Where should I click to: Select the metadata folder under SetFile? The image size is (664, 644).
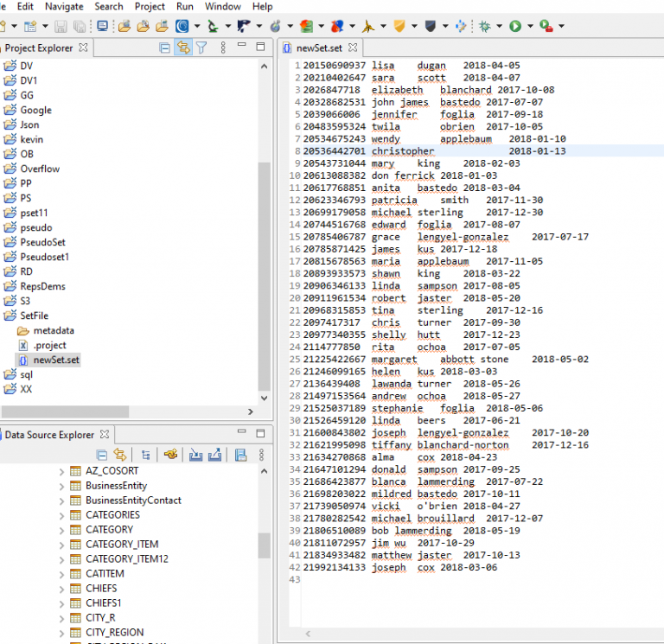pos(54,330)
